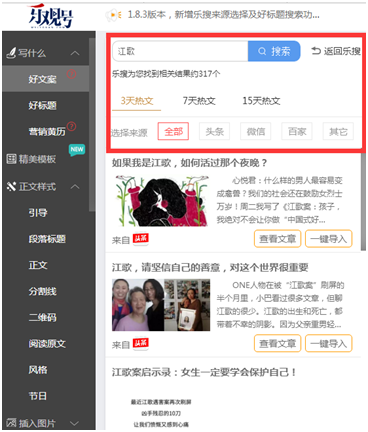Select 节日 style in the sidebar

38,396
